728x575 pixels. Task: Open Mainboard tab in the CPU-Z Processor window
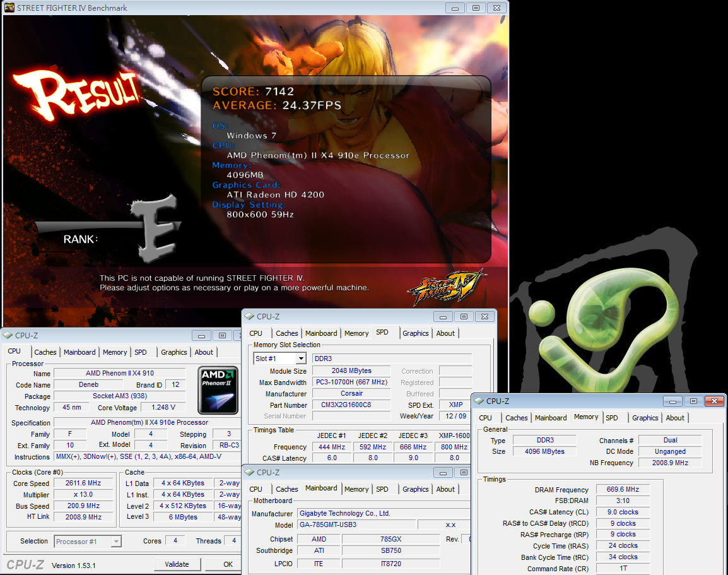click(x=79, y=352)
